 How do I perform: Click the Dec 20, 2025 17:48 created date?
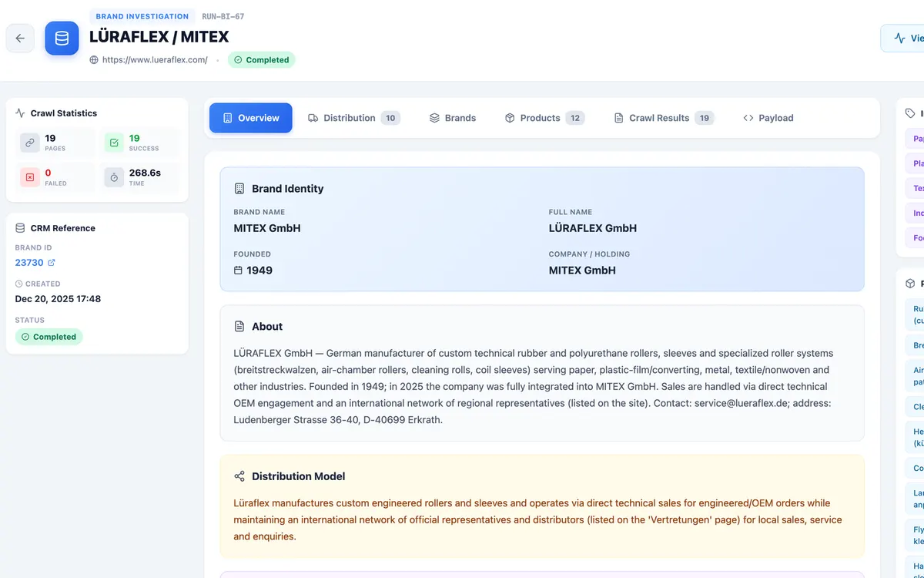pos(58,299)
